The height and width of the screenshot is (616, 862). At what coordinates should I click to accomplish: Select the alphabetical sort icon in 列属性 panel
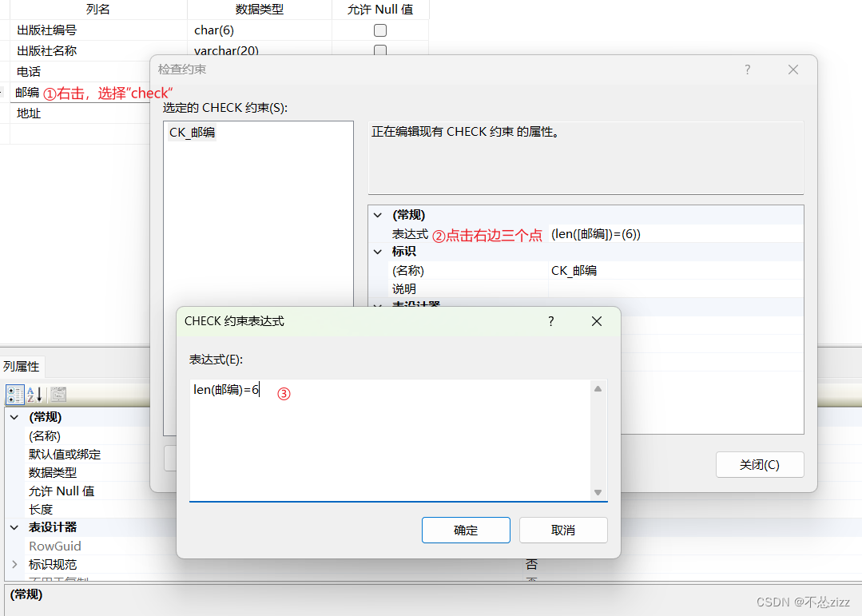(x=34, y=394)
